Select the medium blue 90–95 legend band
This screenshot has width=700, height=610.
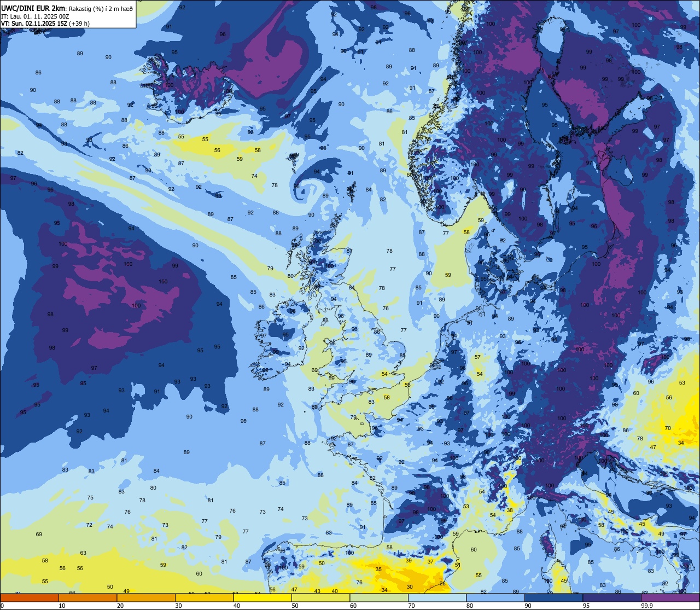point(553,598)
